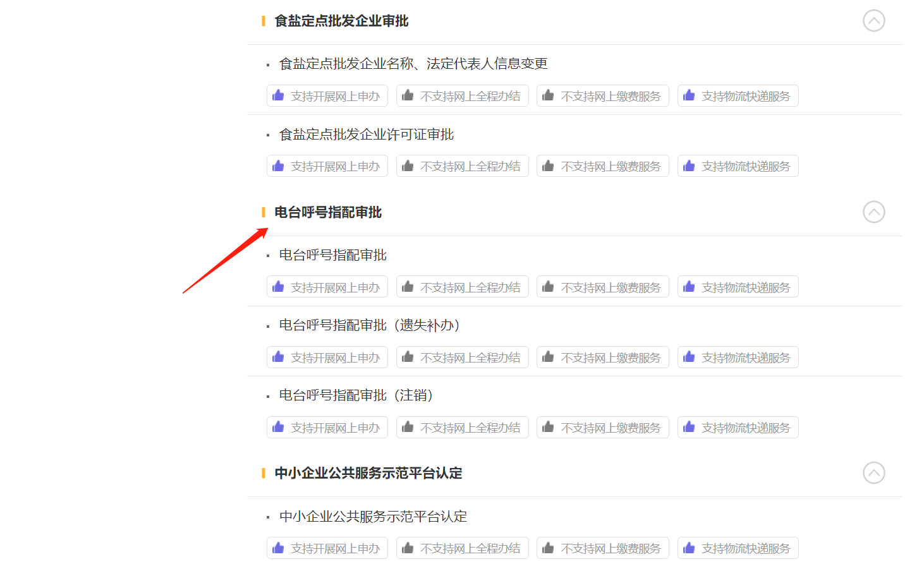Click 不支持网上全程办结 tag under 信息变更

(463, 96)
